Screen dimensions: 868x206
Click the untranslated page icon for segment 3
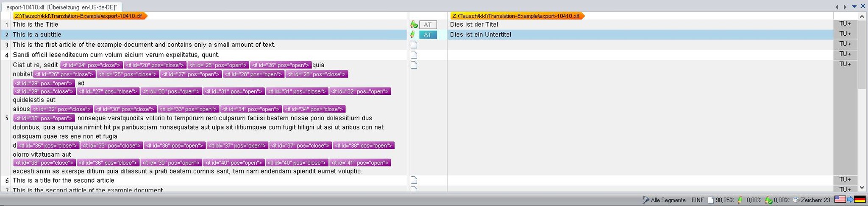pyautogui.click(x=414, y=45)
